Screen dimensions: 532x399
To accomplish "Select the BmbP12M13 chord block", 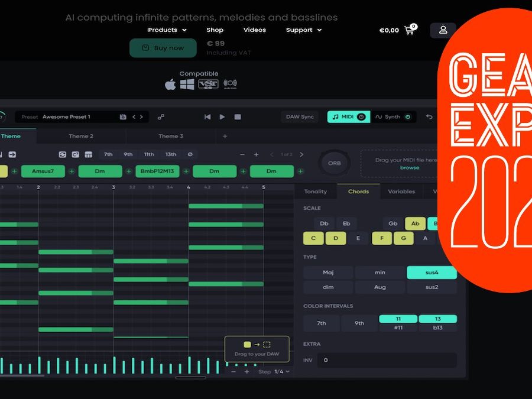I will (157, 171).
